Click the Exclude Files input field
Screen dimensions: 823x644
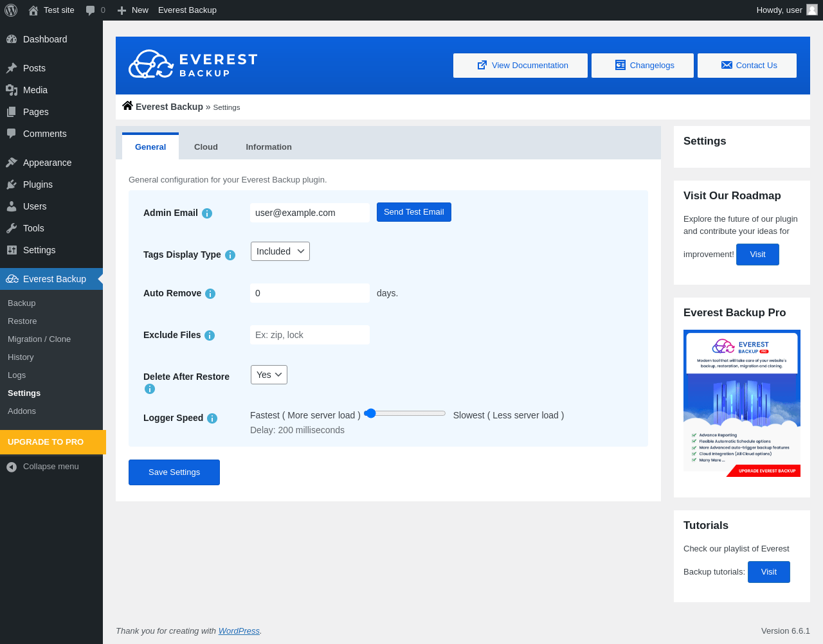(310, 335)
